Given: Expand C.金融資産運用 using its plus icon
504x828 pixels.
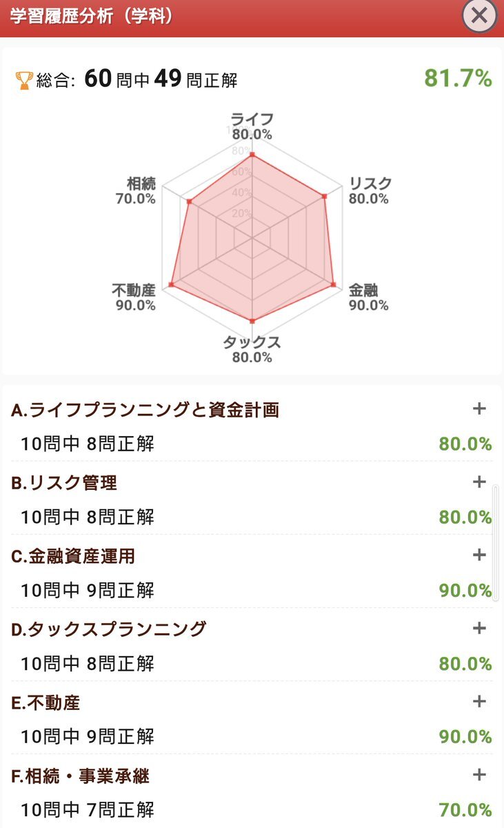Looking at the screenshot, I should 479,555.
